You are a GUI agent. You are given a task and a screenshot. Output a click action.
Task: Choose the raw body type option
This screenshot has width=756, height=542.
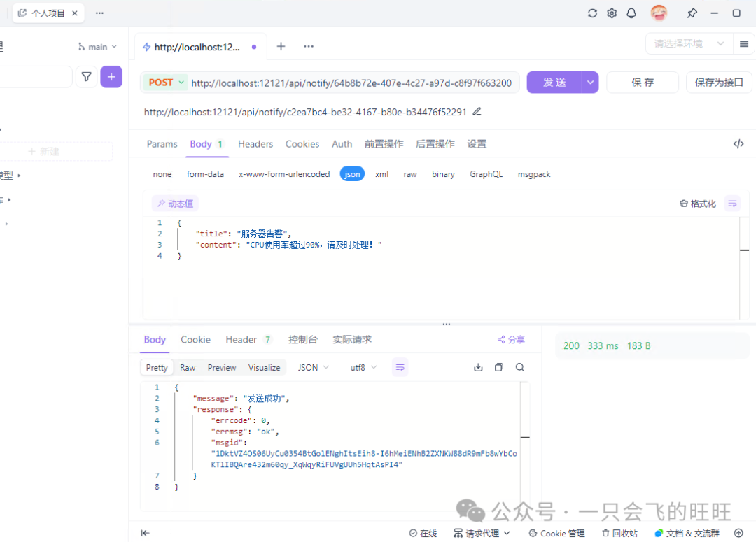click(410, 174)
